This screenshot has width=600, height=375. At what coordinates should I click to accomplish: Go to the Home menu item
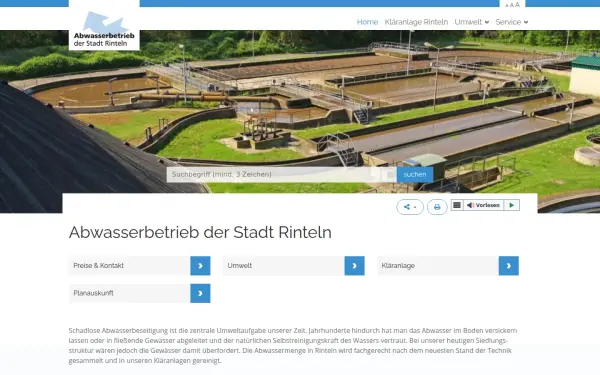[x=367, y=22]
